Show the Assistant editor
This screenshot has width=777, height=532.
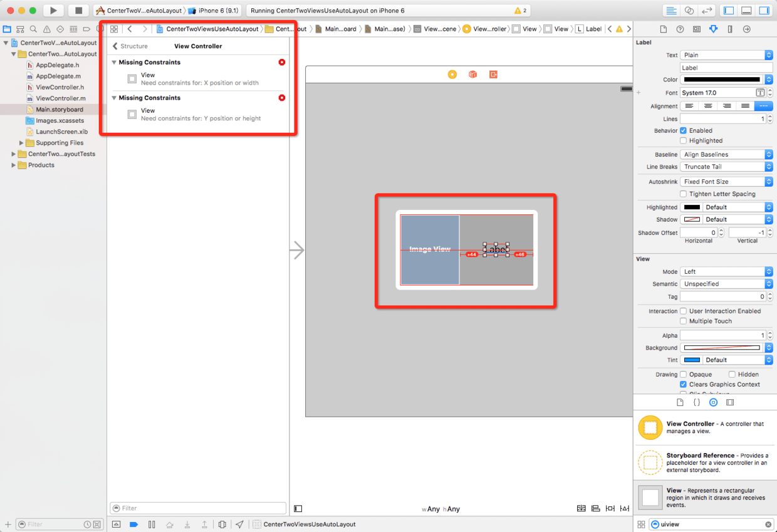click(689, 11)
